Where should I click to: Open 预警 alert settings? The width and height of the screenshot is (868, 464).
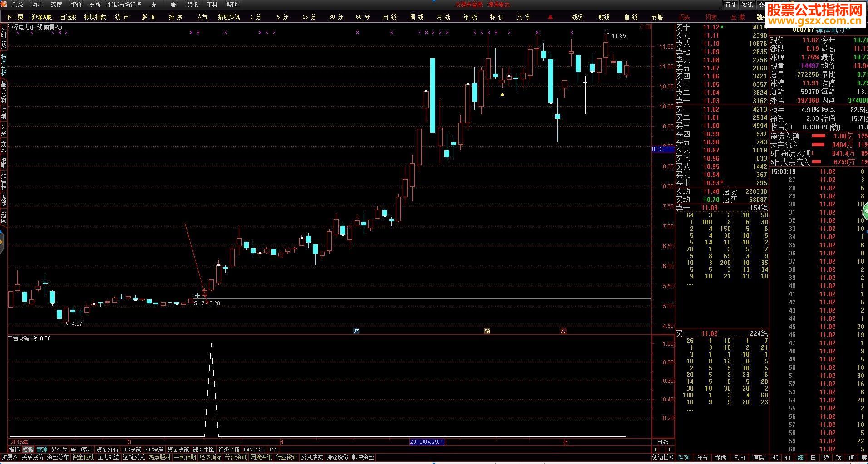point(657,17)
